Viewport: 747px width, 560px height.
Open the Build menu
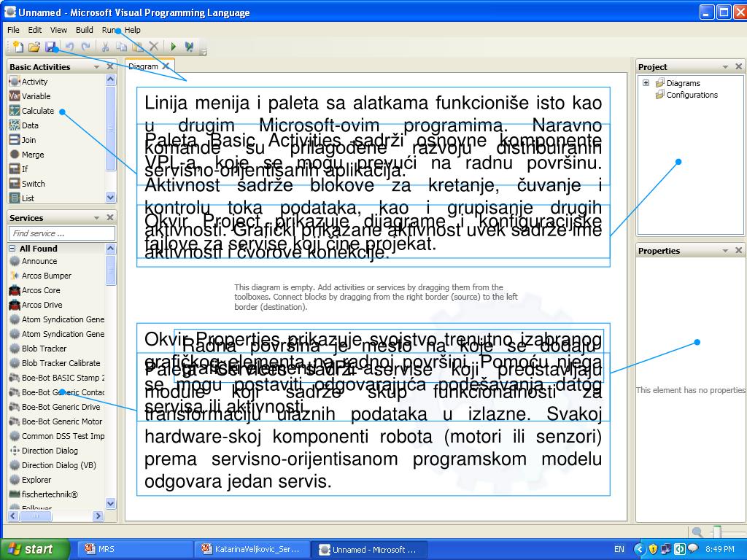tap(85, 29)
